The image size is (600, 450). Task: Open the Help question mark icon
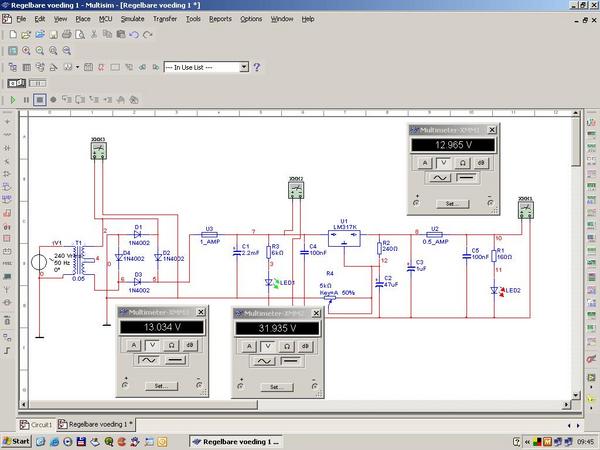[257, 67]
